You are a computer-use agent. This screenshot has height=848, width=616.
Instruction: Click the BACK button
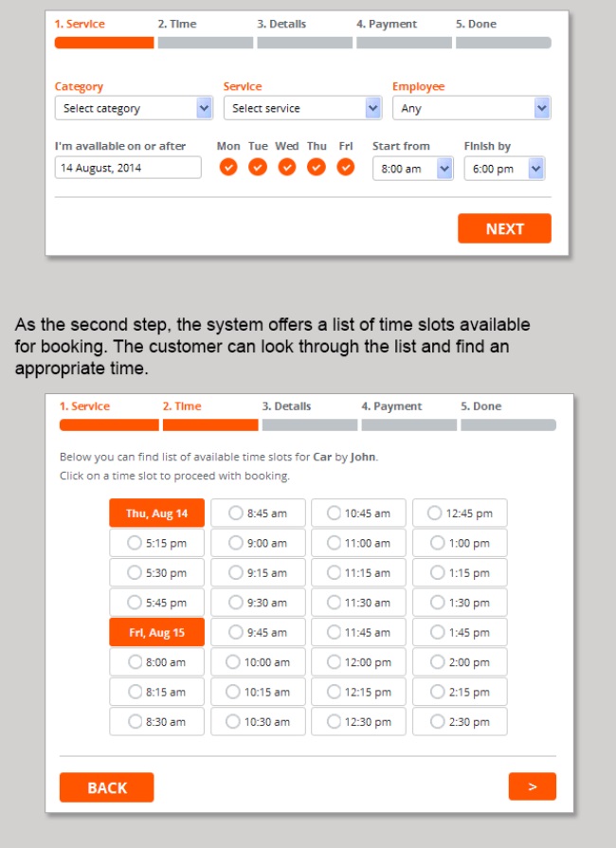[x=106, y=787]
